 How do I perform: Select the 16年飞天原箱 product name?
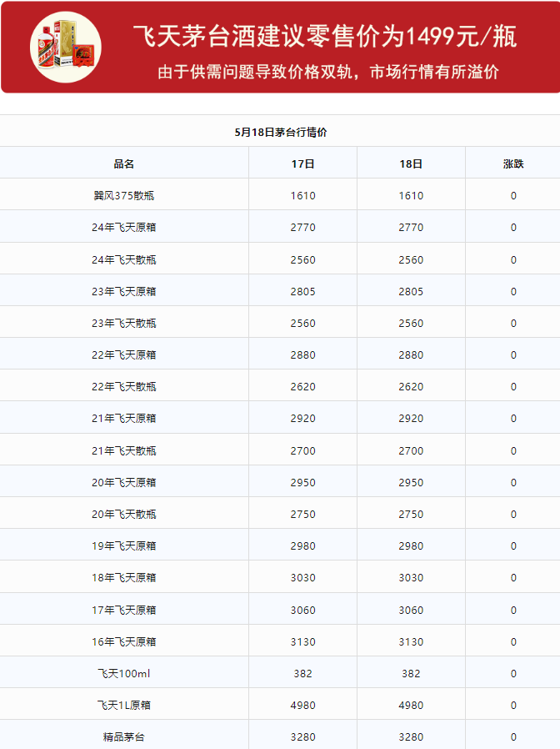coord(124,642)
